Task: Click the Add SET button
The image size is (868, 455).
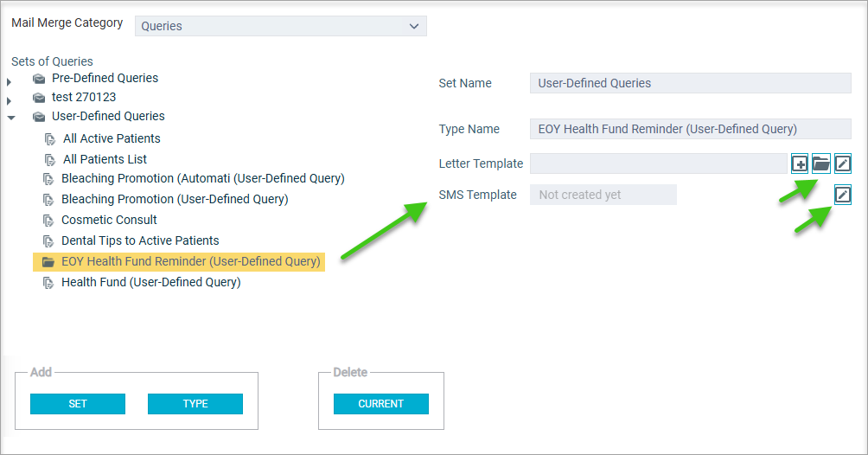Action: point(78,404)
